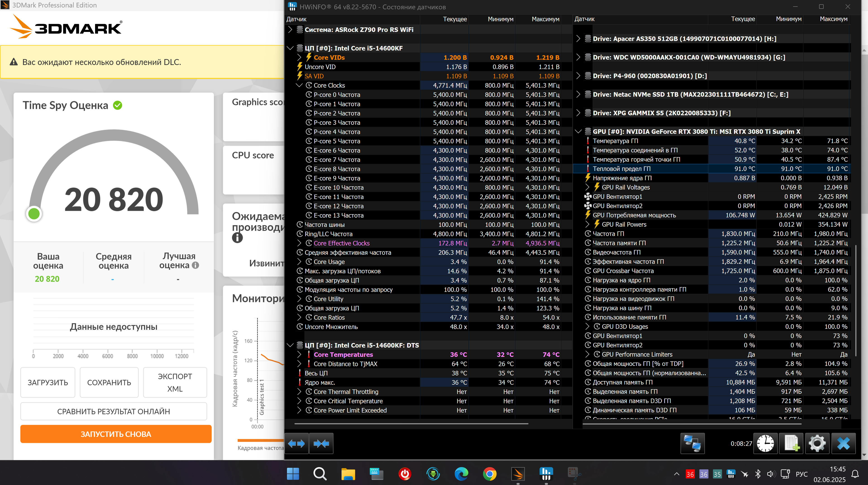Expand the GPU Performance Limiters group
The width and height of the screenshot is (868, 485).
[587, 354]
